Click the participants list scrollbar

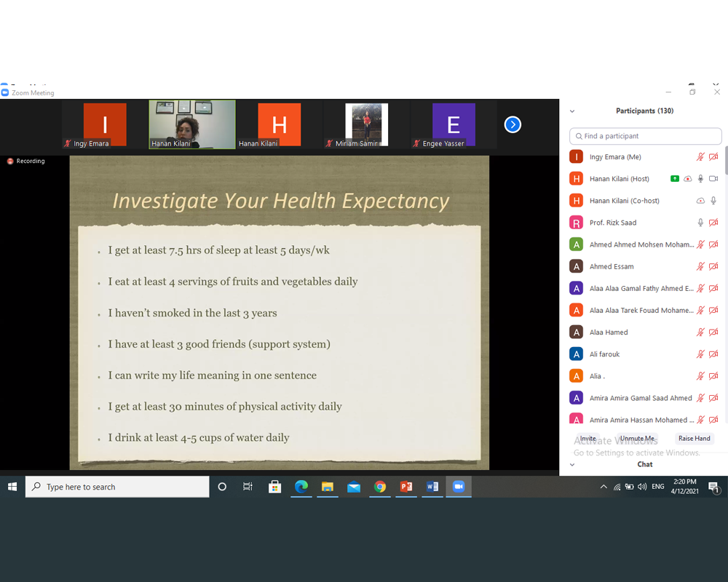[x=725, y=162]
